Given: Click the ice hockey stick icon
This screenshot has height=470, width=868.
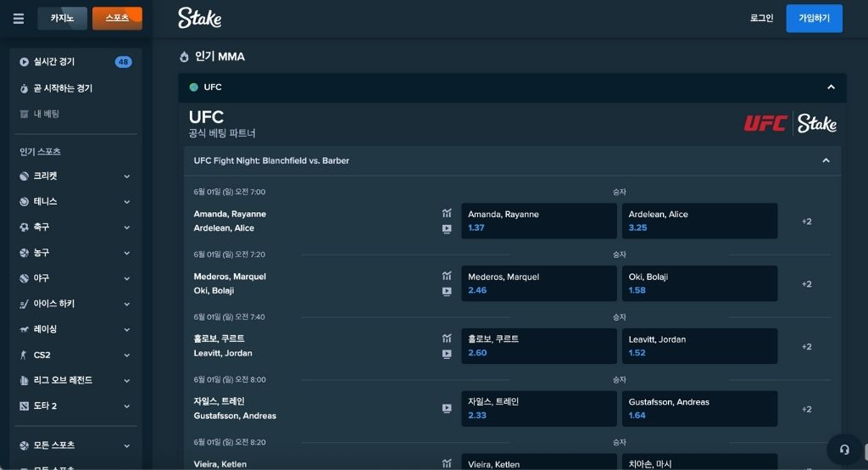Looking at the screenshot, I should tap(24, 304).
